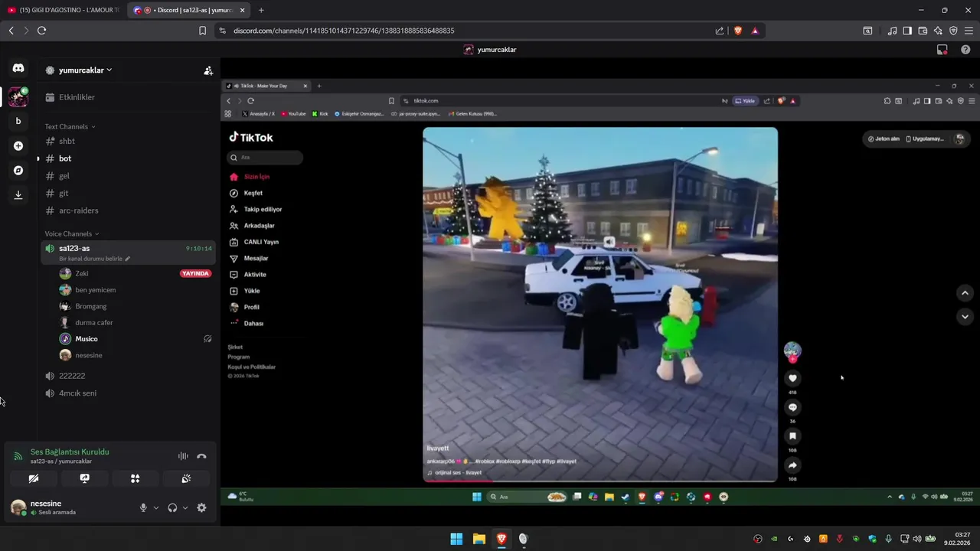Viewport: 980px width, 551px height.
Task: Switch to the YouTube GIGI D'AGOSTINO tab
Action: (64, 10)
